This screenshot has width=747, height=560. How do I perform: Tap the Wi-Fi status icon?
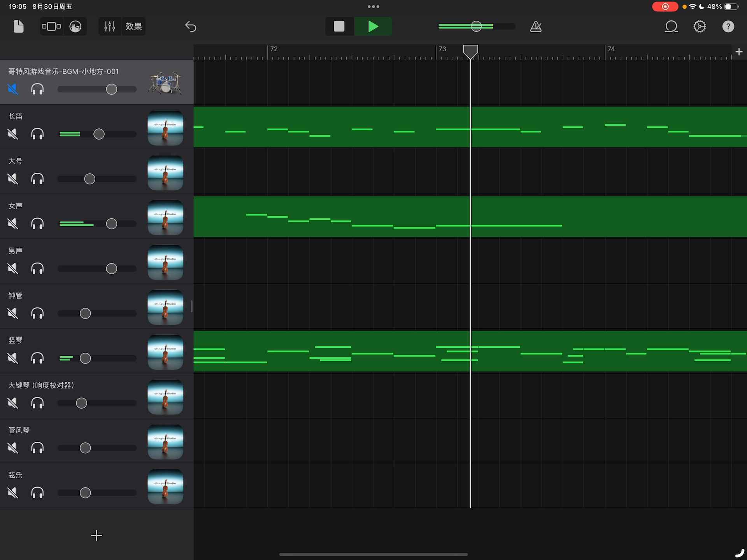point(693,7)
